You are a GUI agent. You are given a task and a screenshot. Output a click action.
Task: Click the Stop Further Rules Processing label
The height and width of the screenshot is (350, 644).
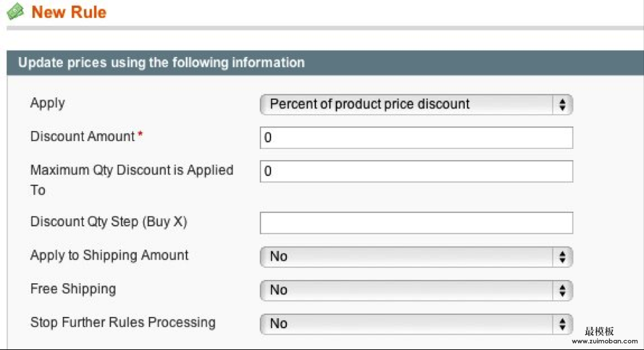pyautogui.click(x=123, y=323)
